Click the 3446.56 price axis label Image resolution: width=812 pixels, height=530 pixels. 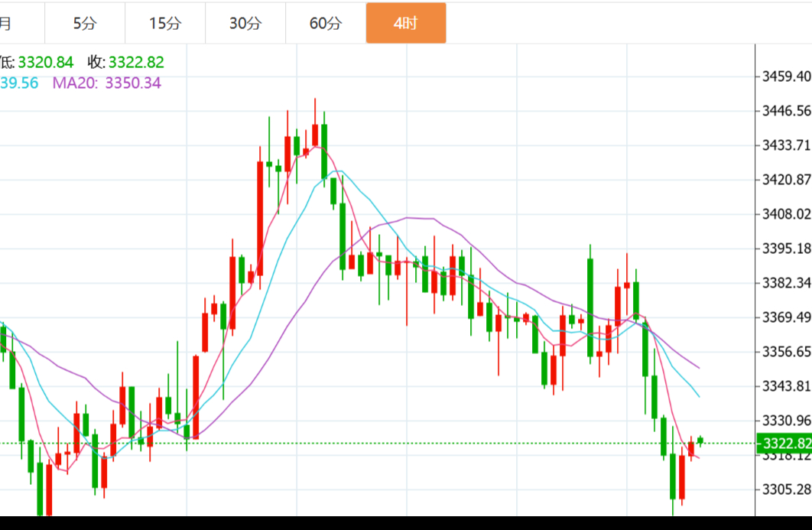pyautogui.click(x=787, y=111)
